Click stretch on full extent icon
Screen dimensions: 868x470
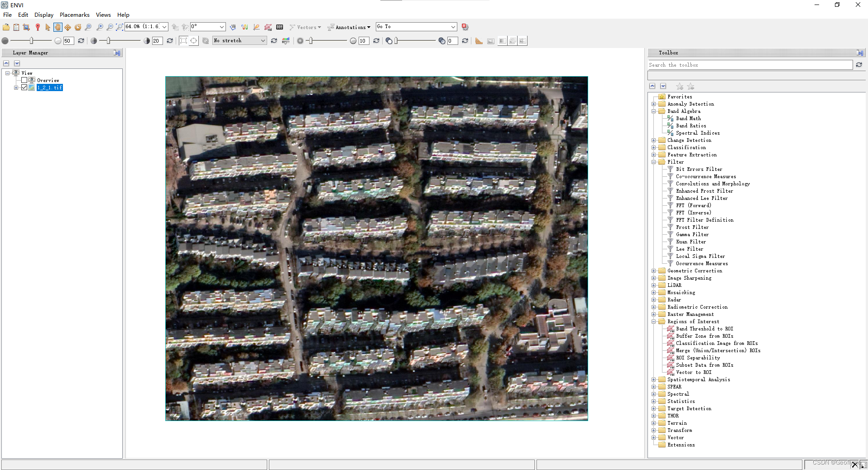point(183,41)
